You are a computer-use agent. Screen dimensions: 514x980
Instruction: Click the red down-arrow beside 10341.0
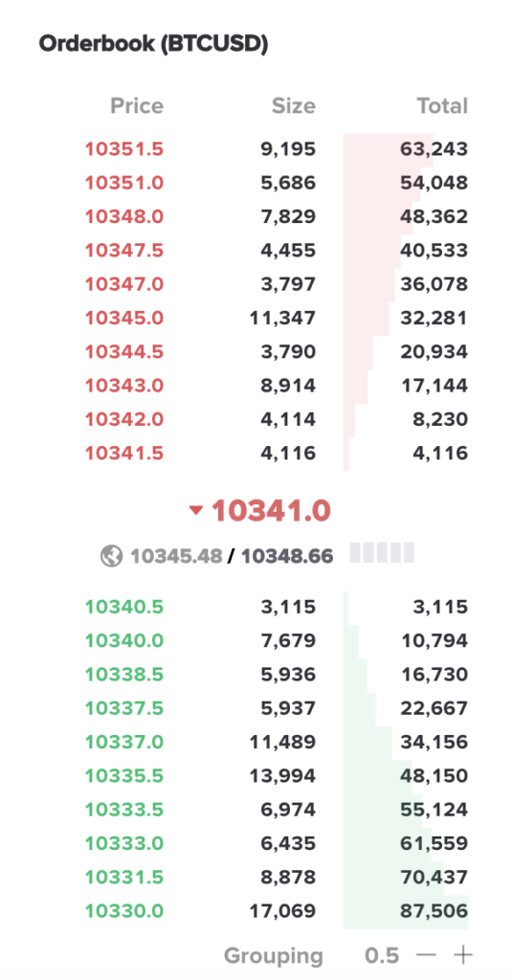pos(196,511)
